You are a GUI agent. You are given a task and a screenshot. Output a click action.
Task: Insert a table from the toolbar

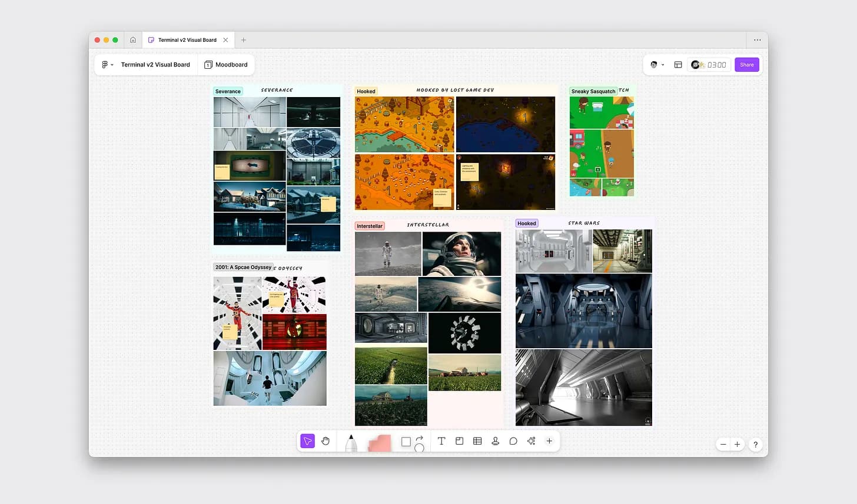click(477, 441)
